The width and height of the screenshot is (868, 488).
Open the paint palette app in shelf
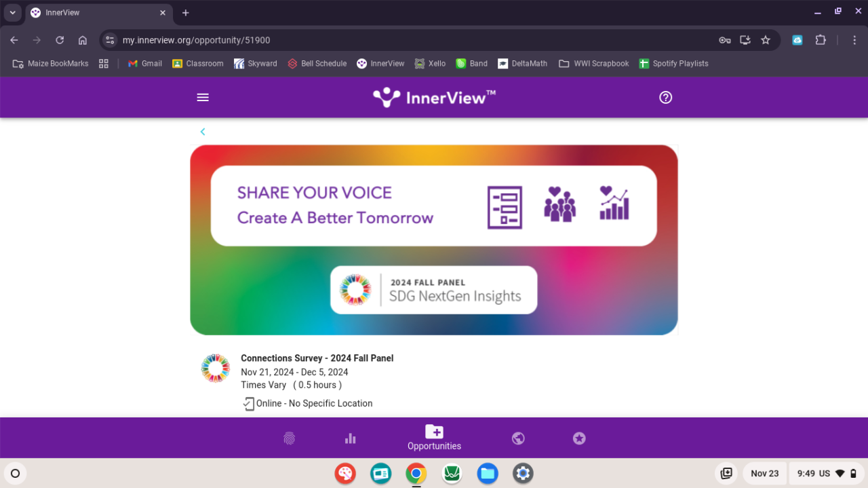tap(345, 473)
